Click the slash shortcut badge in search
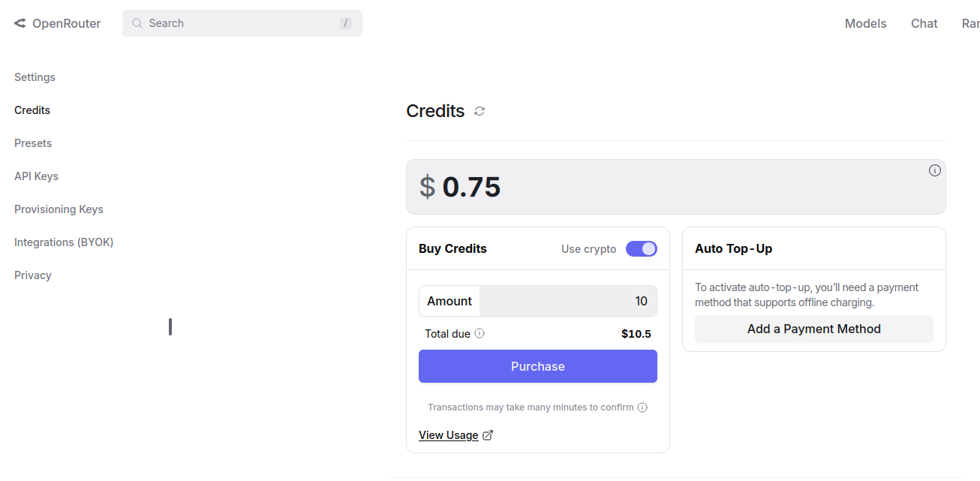Screen dimensions: 980x481 point(346,23)
